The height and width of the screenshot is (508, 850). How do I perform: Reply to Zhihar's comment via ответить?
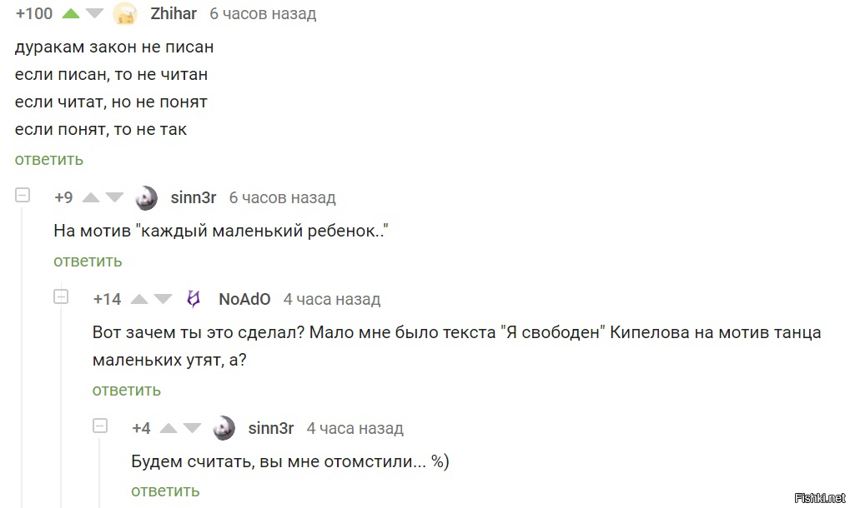49,159
